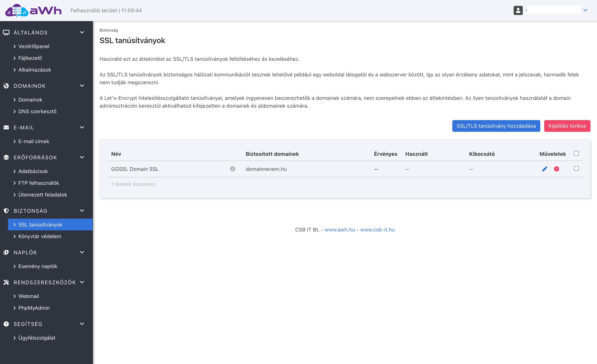This screenshot has width=597, height=364.
Task: Collapse the Rendszereszközök section
Action: [82, 282]
